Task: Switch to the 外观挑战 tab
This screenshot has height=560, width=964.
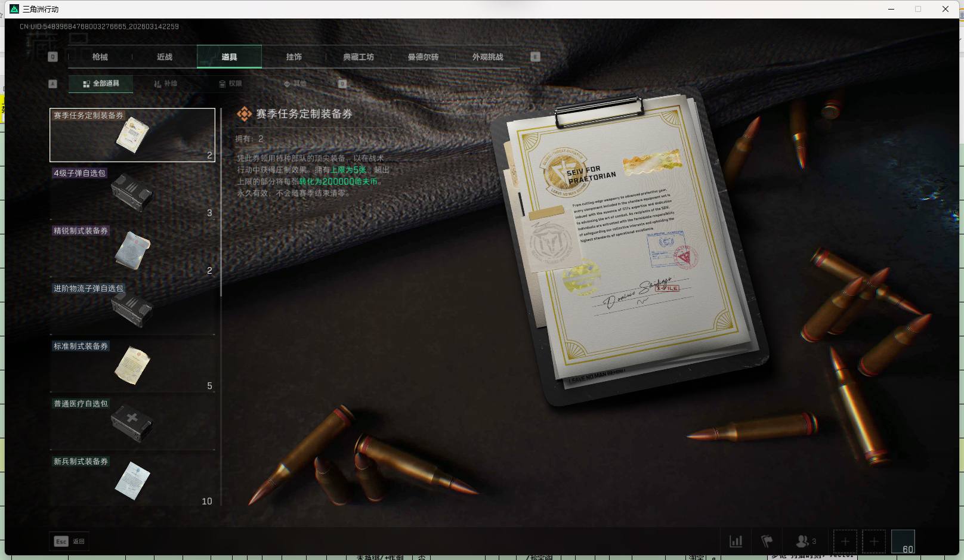Action: 487,57
